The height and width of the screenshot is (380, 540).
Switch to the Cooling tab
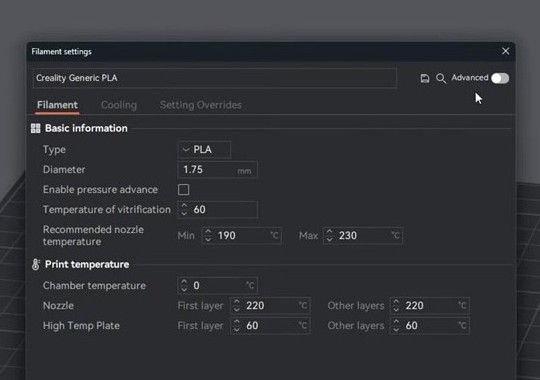coord(119,105)
